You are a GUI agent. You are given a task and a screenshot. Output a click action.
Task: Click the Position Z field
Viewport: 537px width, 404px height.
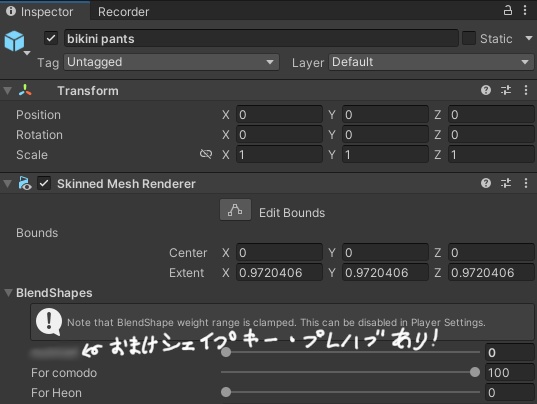(x=491, y=114)
